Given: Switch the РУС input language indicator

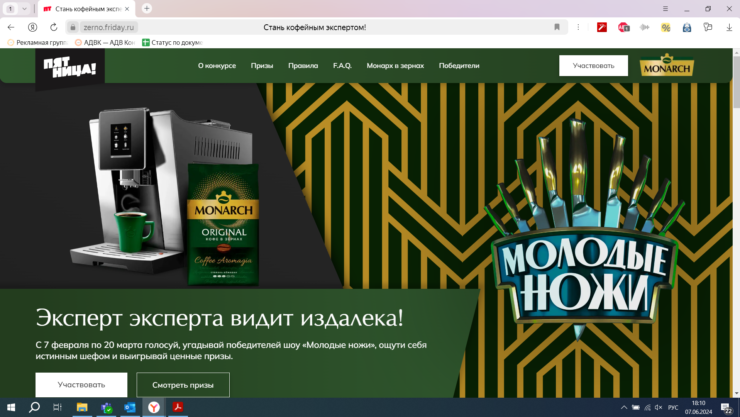Looking at the screenshot, I should 673,408.
